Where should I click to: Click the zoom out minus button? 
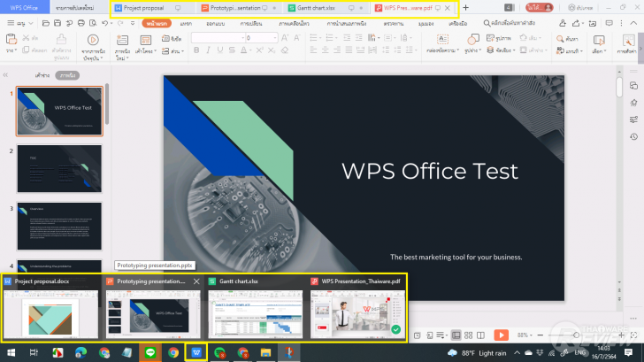coord(540,335)
